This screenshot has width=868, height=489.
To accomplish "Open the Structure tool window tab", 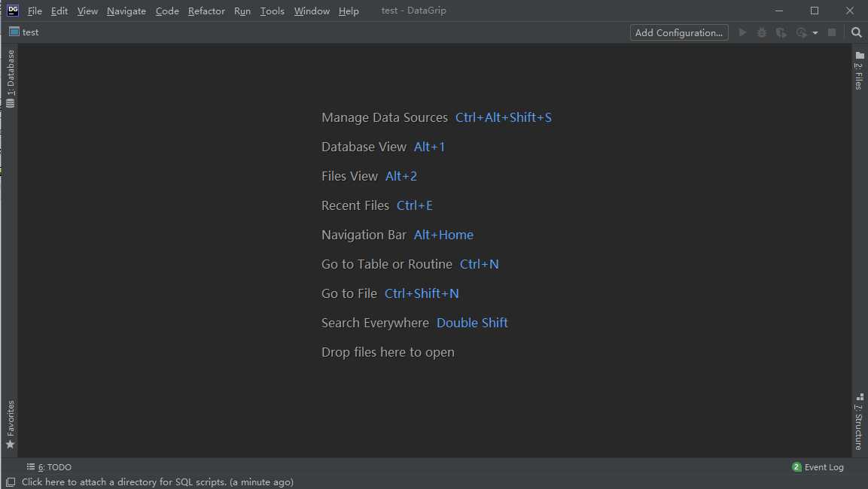I will [x=859, y=422].
